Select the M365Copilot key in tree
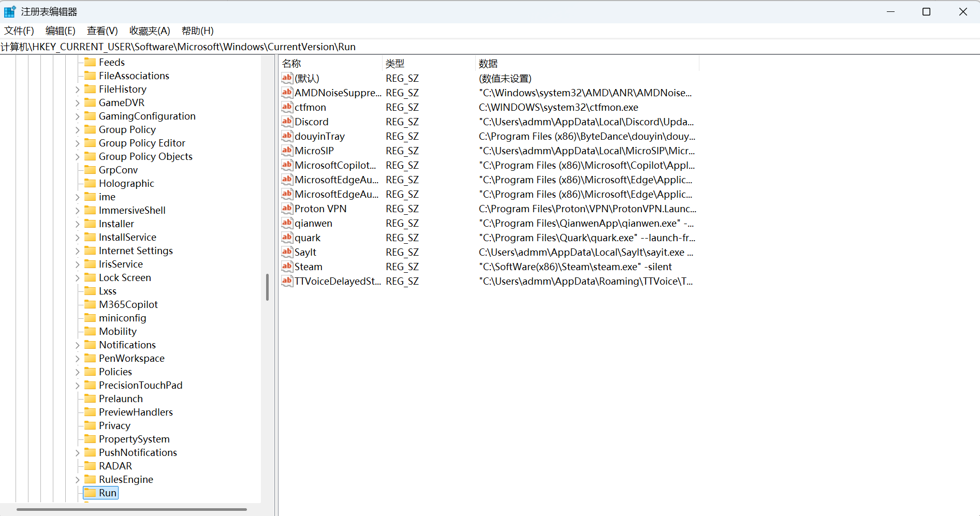 pos(128,304)
